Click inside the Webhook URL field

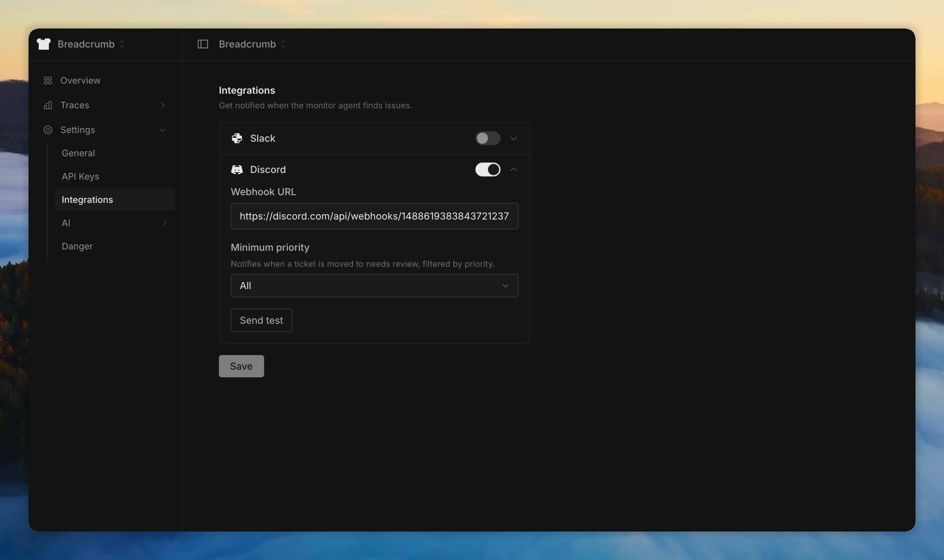[374, 216]
